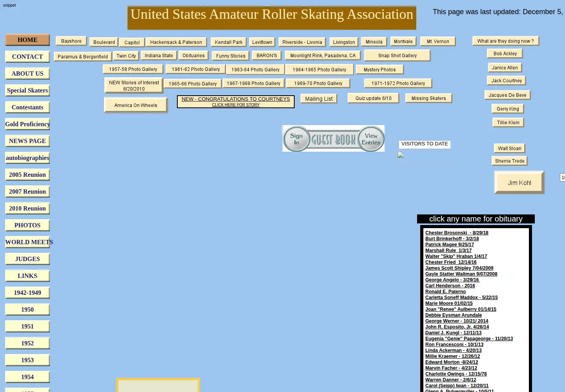Click the large Jim Kohl button
Image resolution: width=565 pixels, height=392 pixels.
[519, 183]
